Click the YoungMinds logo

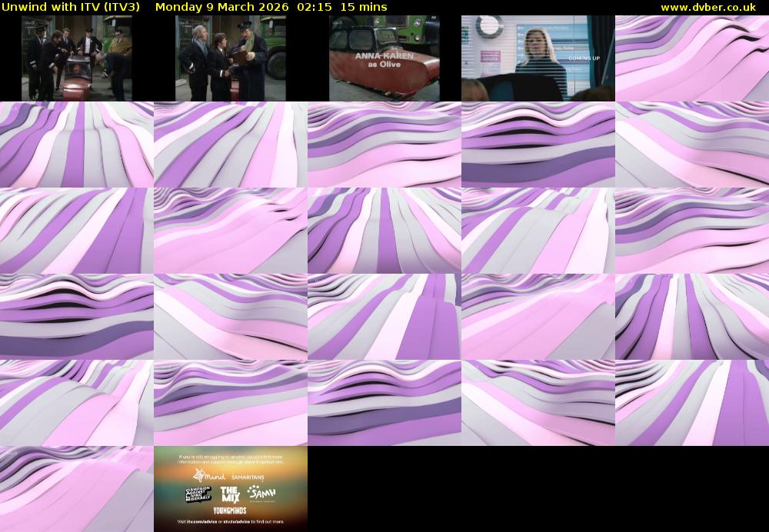(x=230, y=510)
